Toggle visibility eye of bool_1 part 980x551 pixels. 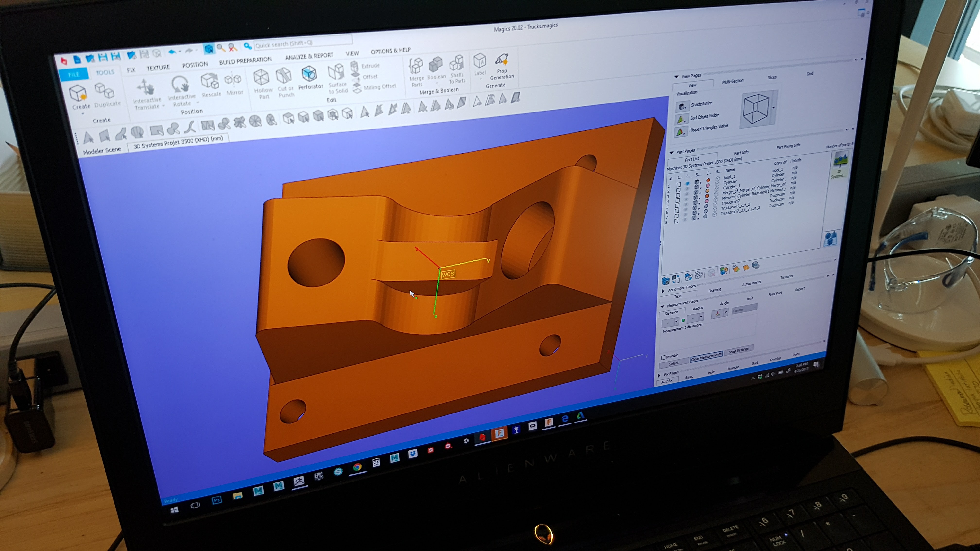click(687, 184)
